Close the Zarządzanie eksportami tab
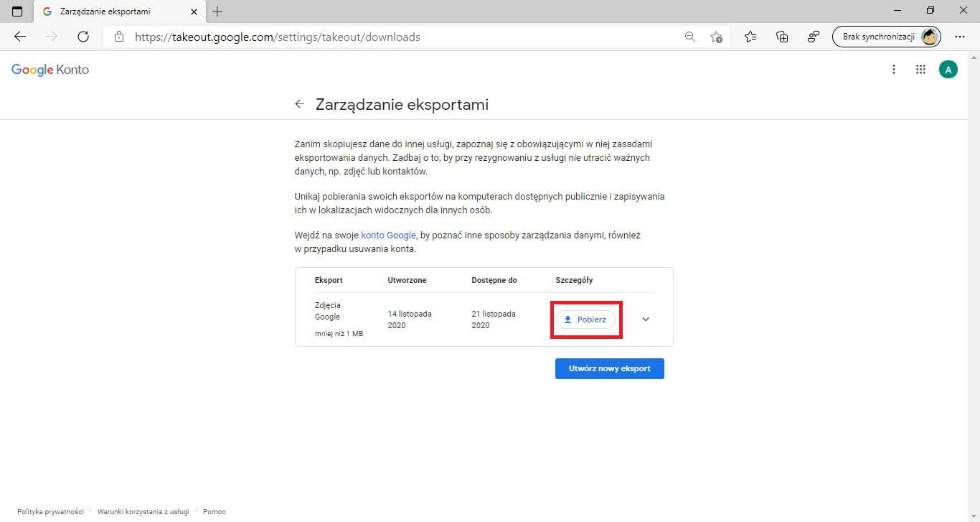Viewport: 980px width, 522px height. click(x=194, y=11)
